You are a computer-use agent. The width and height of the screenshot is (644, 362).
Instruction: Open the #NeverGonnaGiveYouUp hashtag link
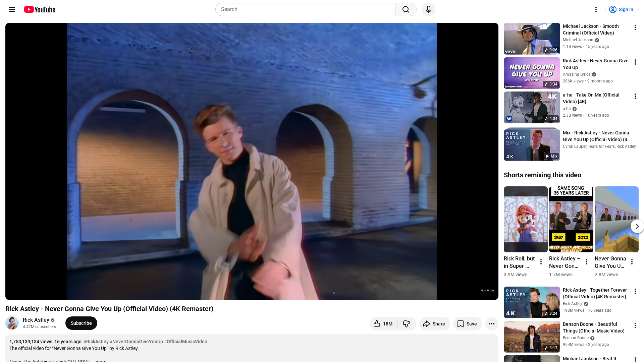pyautogui.click(x=136, y=342)
